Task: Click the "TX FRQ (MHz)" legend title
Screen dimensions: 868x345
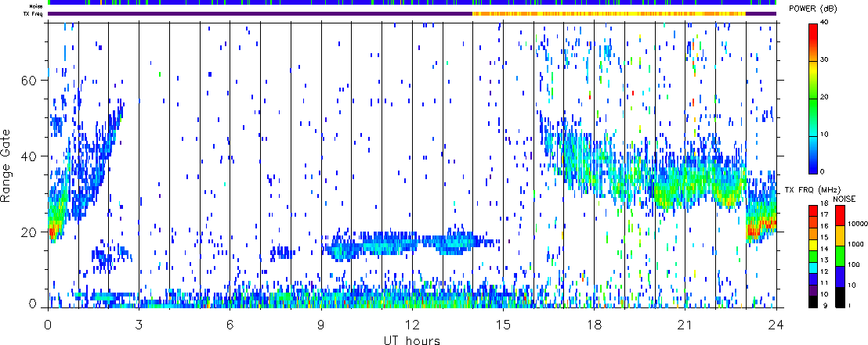Action: (812, 190)
